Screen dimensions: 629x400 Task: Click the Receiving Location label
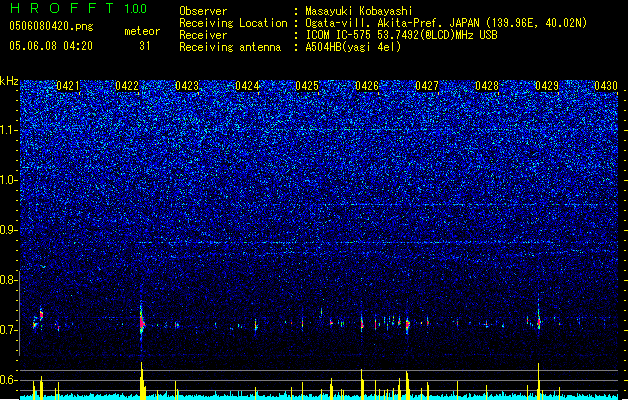point(233,23)
